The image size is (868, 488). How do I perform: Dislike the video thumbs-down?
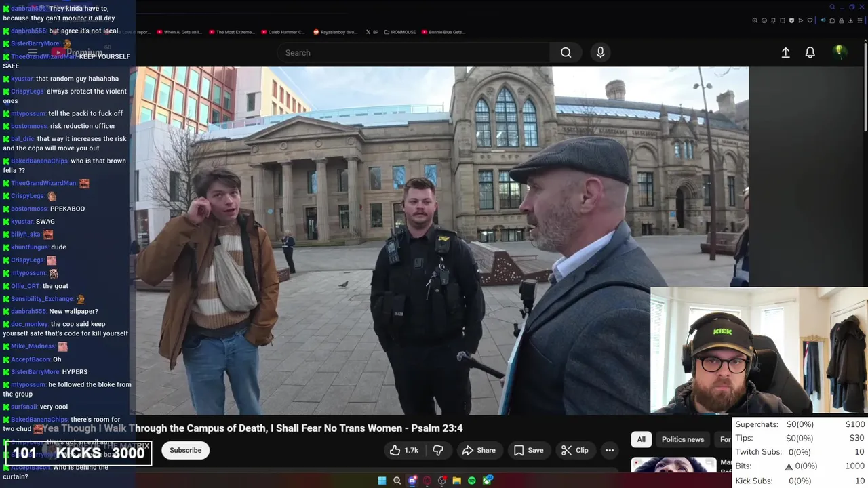click(x=438, y=450)
